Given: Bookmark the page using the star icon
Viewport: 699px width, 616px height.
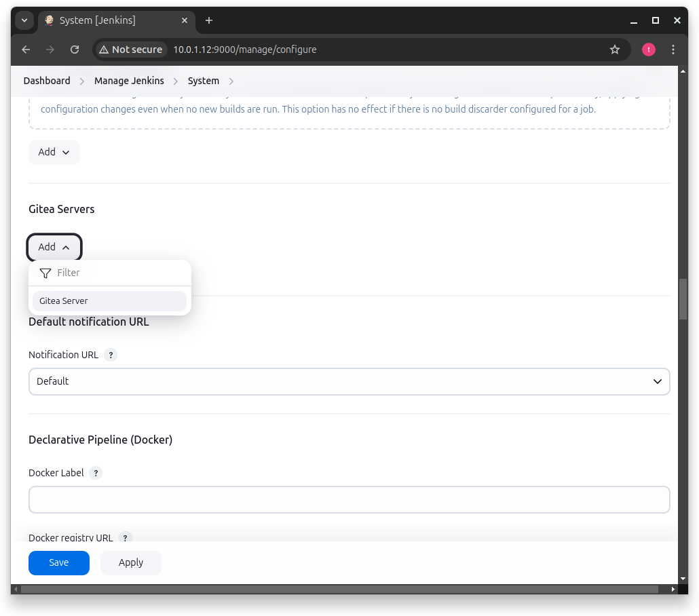Looking at the screenshot, I should pyautogui.click(x=615, y=49).
